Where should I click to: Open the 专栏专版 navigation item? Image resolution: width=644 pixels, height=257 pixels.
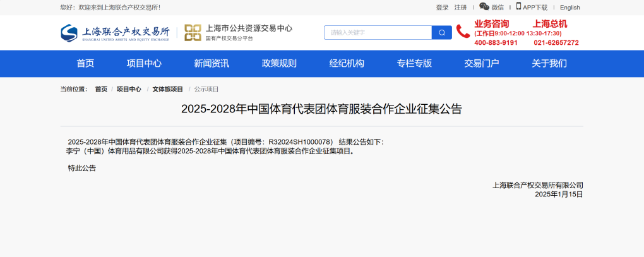pyautogui.click(x=414, y=63)
